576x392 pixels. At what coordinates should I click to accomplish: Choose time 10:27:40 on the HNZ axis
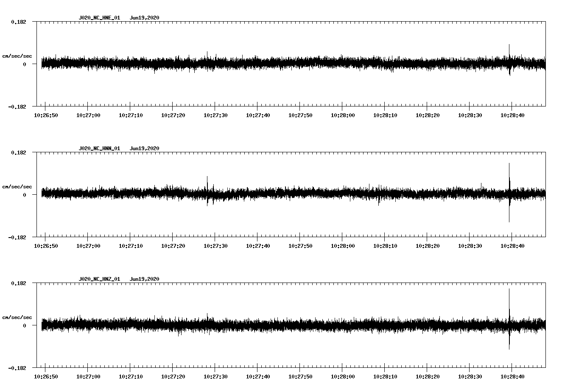258,377
